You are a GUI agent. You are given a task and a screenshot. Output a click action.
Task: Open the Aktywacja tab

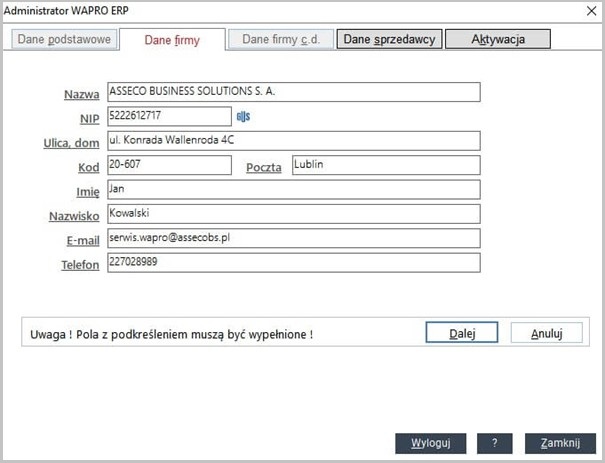[497, 40]
